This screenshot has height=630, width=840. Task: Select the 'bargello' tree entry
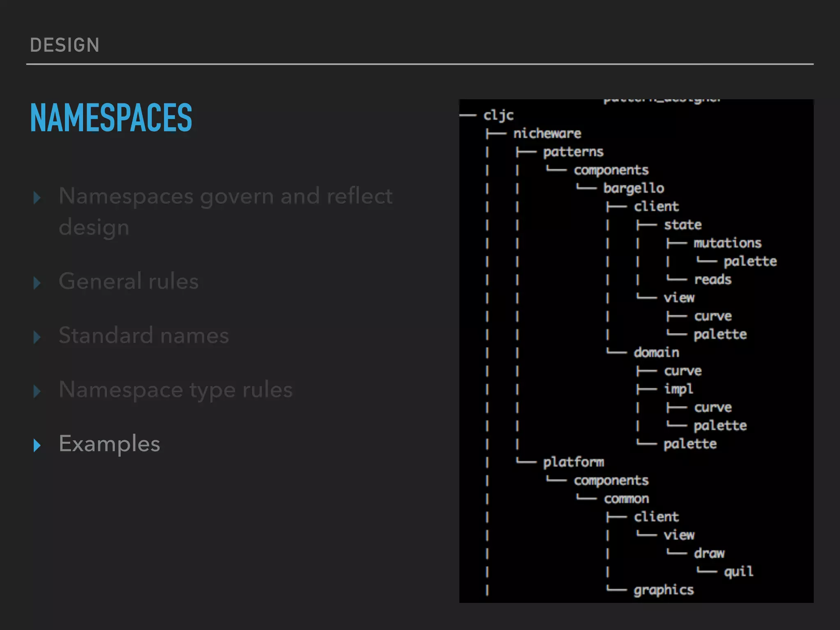coord(634,189)
